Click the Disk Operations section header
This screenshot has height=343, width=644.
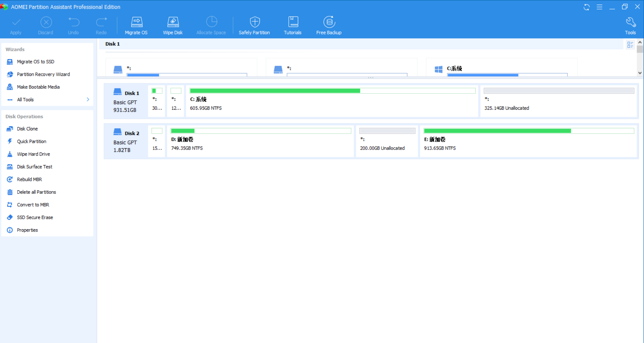(x=24, y=116)
